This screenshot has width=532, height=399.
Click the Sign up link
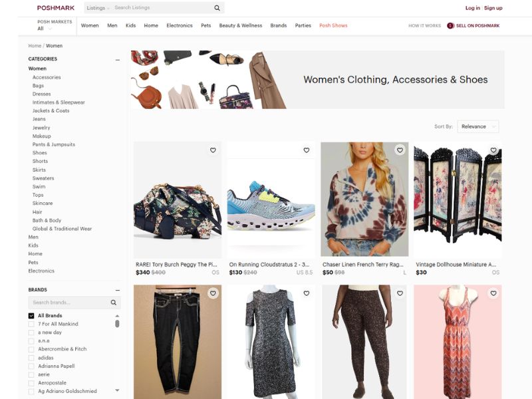493,8
